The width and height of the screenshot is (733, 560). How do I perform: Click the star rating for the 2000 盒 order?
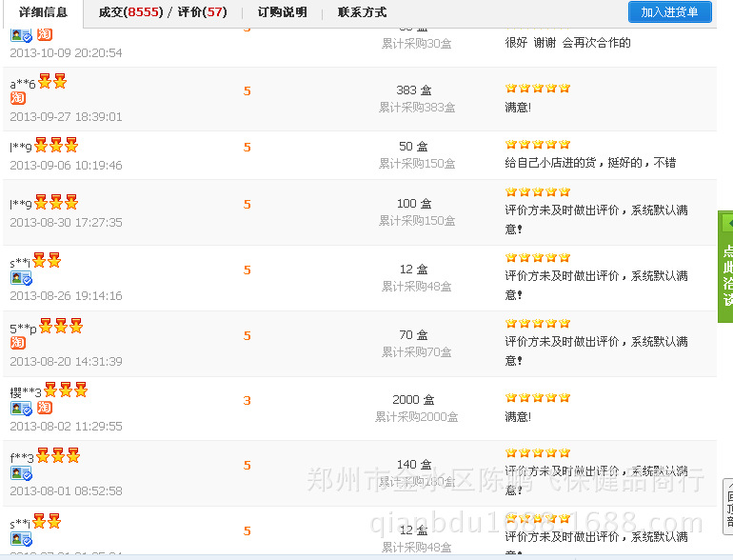537,397
